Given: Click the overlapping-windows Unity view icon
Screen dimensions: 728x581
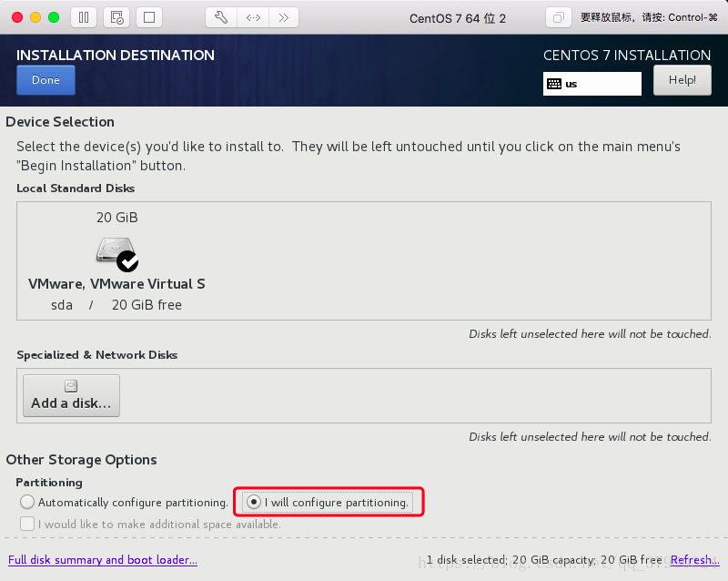Looking at the screenshot, I should click(x=559, y=17).
